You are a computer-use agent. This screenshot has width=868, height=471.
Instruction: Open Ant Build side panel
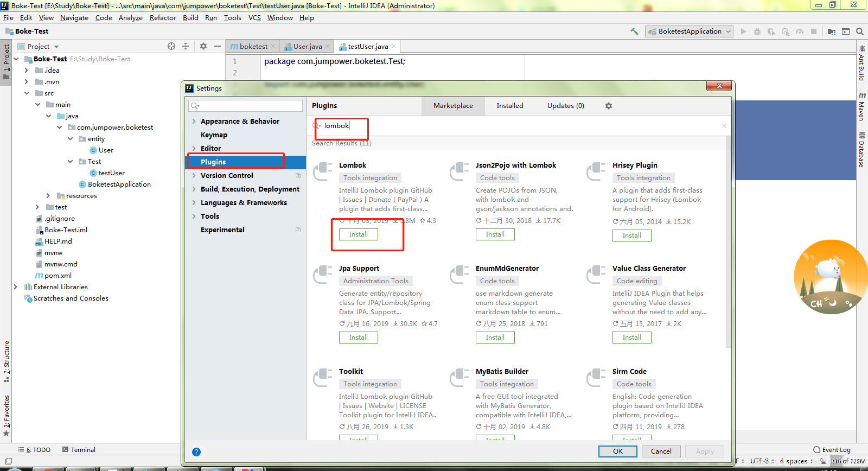(x=862, y=64)
